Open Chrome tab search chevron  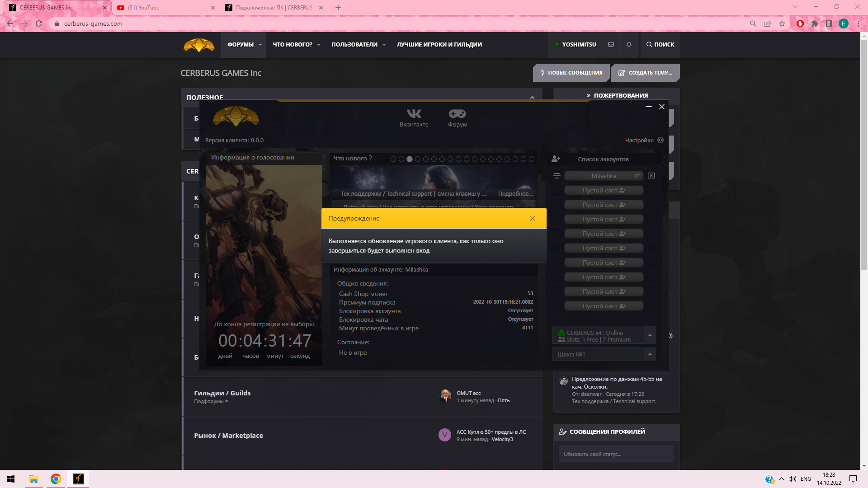[795, 7]
